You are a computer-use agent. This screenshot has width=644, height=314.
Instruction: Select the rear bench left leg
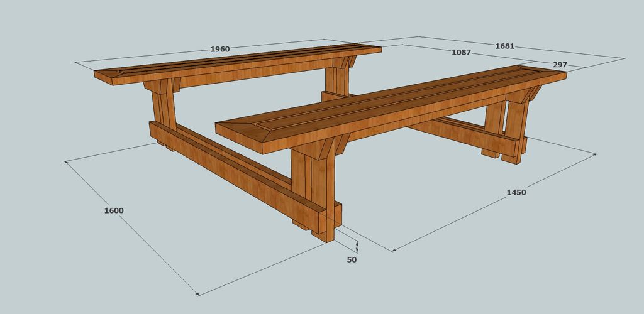click(x=164, y=111)
